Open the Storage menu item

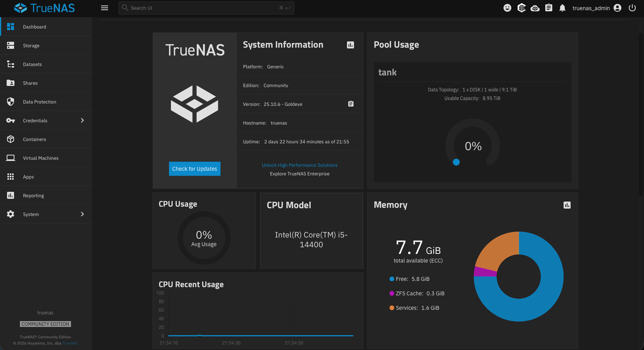coord(46,45)
